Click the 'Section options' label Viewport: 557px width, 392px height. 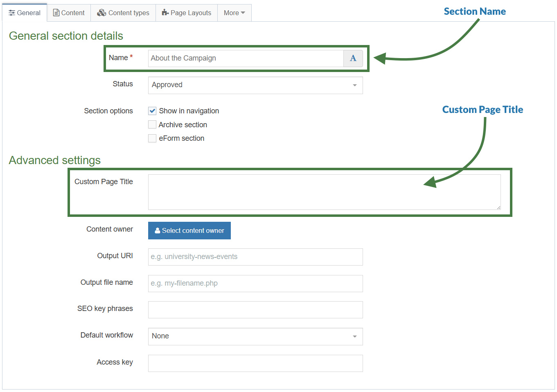(x=108, y=111)
